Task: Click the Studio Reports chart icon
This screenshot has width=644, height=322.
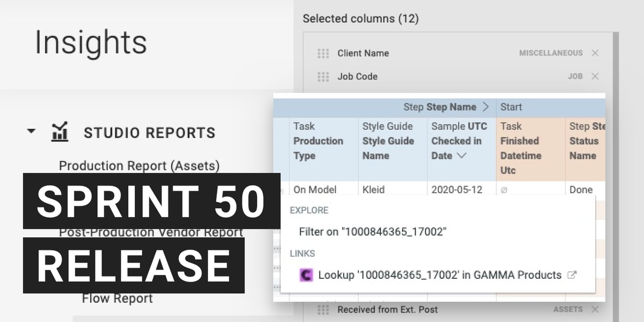Action: [x=60, y=132]
